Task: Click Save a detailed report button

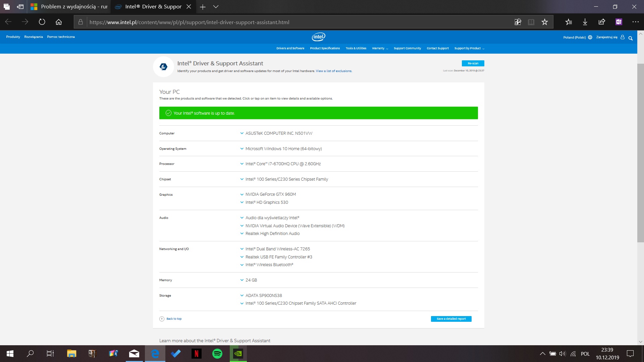Action: pyautogui.click(x=451, y=319)
